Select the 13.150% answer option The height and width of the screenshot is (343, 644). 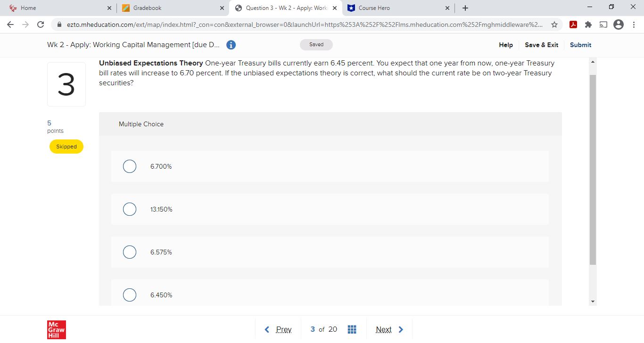point(130,209)
